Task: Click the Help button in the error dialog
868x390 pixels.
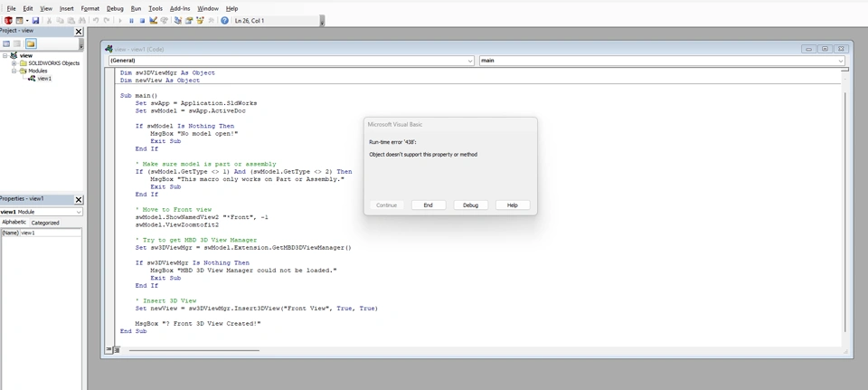Action: click(512, 205)
